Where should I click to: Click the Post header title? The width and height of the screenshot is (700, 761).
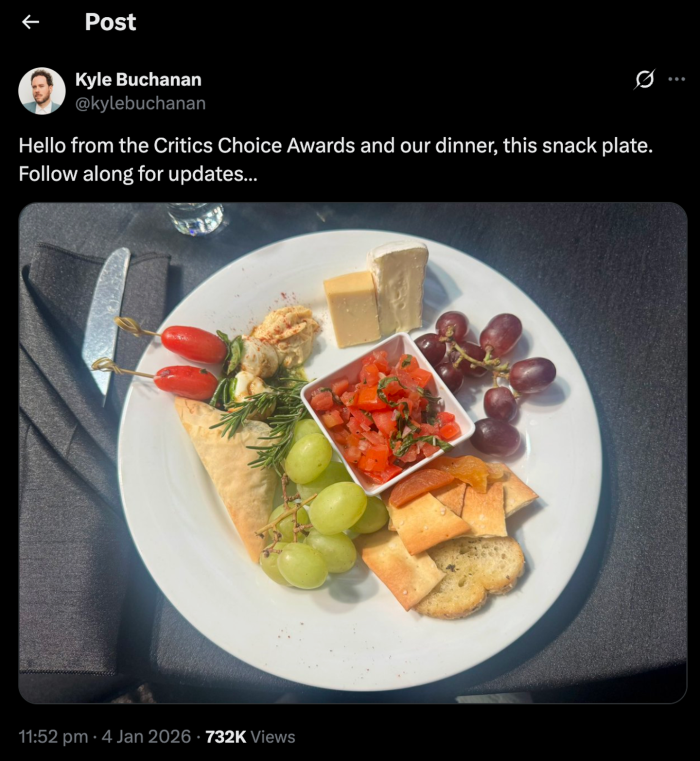coord(110,22)
